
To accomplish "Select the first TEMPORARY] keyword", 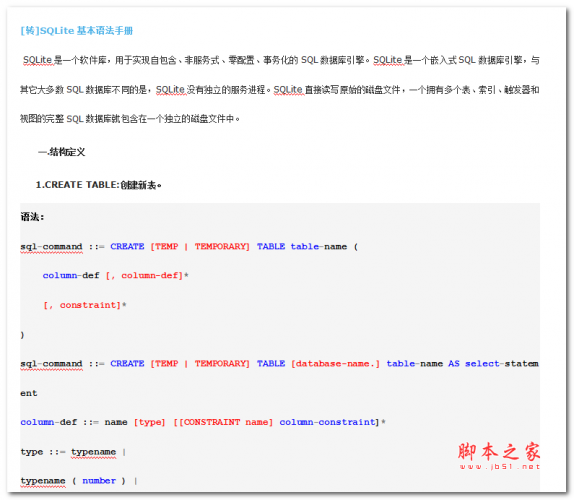I will coord(222,246).
